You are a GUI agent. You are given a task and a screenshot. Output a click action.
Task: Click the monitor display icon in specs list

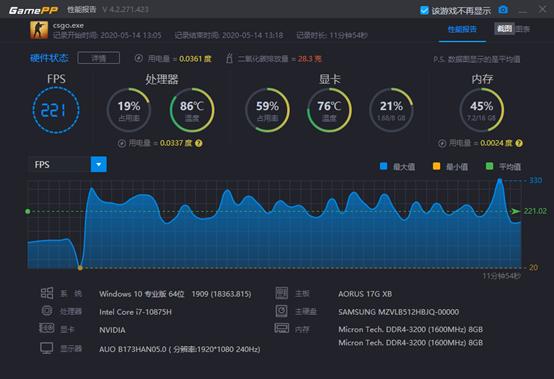click(x=47, y=348)
